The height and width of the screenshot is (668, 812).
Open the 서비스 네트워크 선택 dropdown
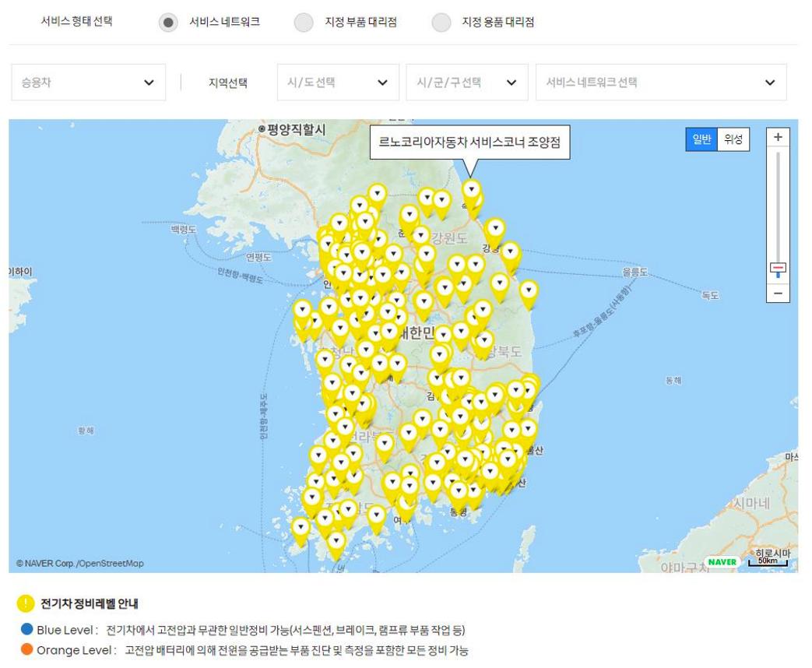click(661, 83)
